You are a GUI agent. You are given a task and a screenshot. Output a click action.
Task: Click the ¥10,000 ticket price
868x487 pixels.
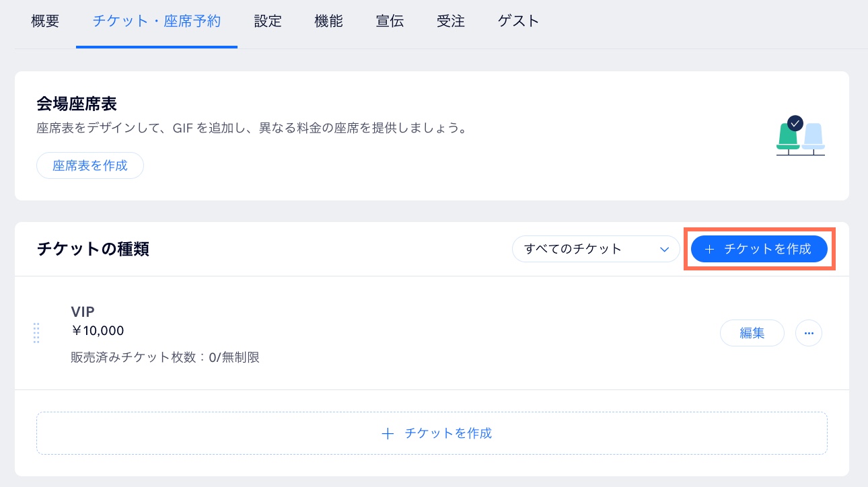tap(98, 331)
